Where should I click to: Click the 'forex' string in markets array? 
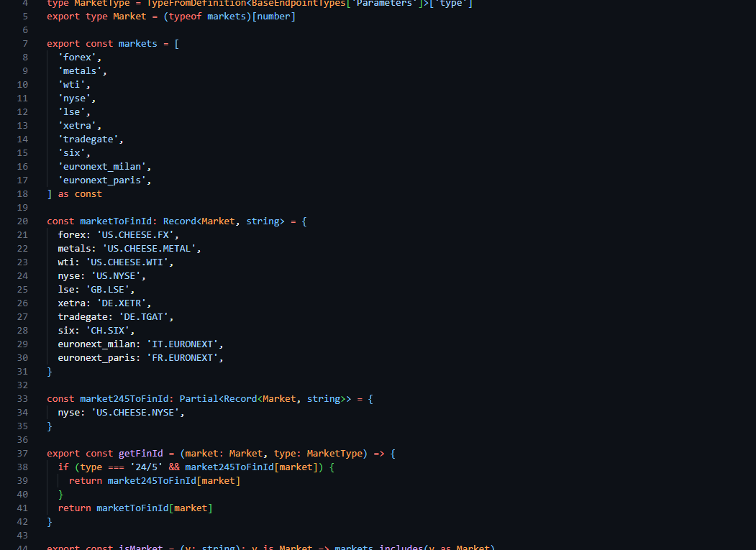[x=80, y=57]
